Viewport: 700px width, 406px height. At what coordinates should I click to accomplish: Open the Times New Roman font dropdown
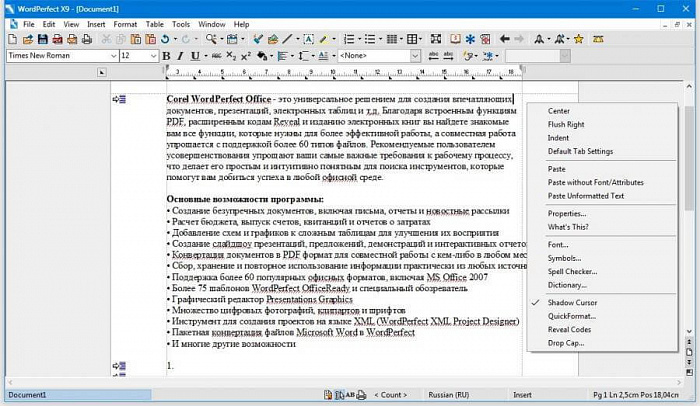coord(113,56)
